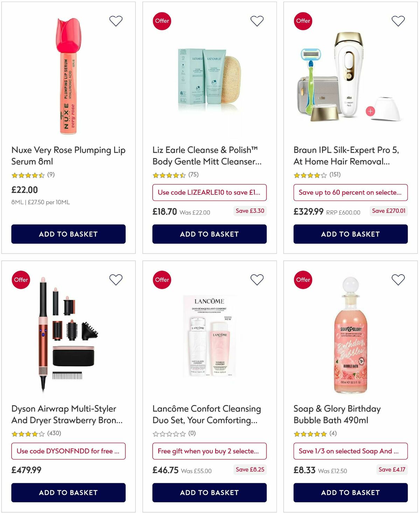The image size is (420, 513).
Task: Click the heart icon on Lancôme duo set
Action: (x=257, y=279)
